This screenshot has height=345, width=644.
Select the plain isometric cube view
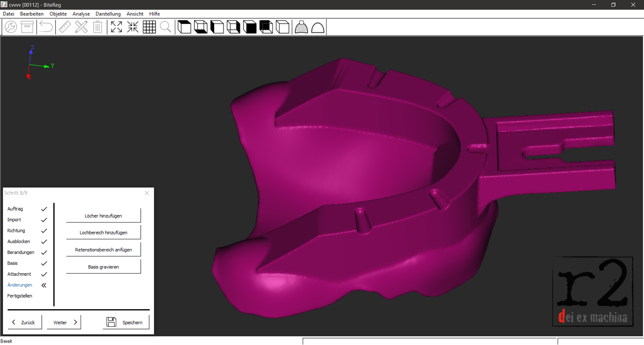[283, 27]
